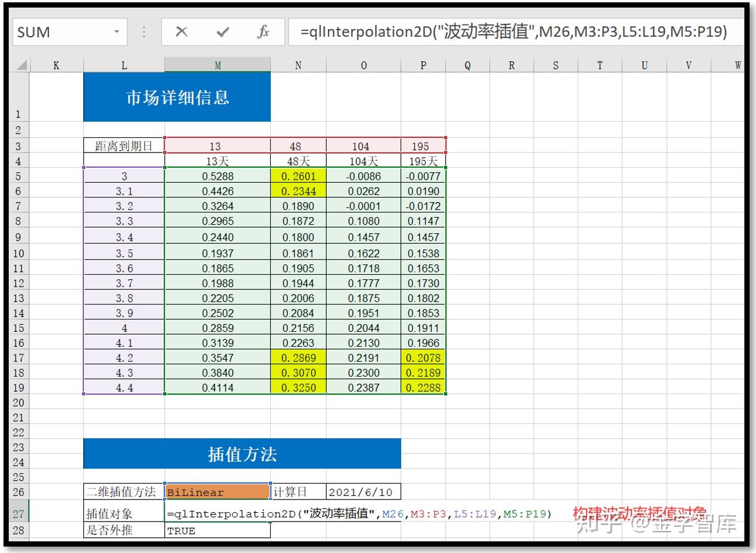Screen dimensions: 756x553
Task: Click the 插值方法 title banner
Action: [x=242, y=453]
